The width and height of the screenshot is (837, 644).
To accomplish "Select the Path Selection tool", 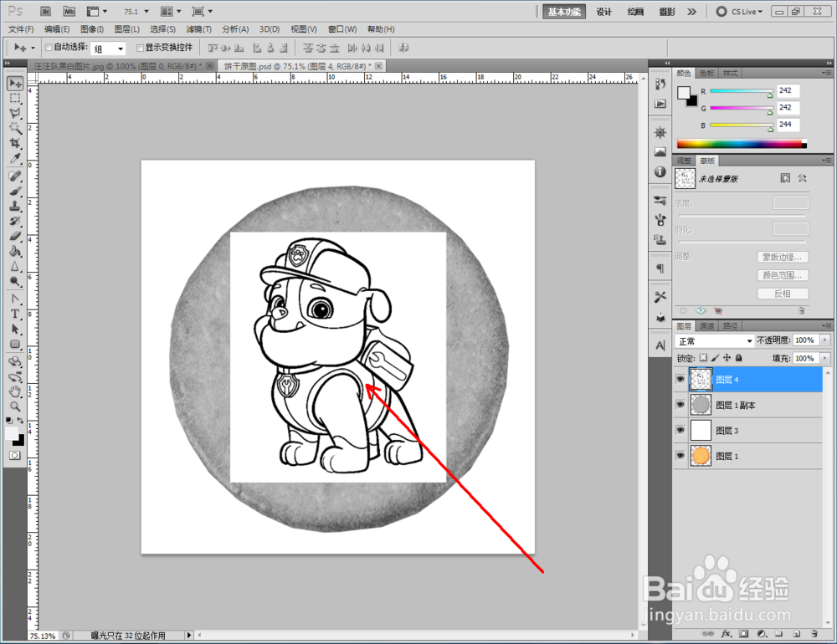I will 15,329.
